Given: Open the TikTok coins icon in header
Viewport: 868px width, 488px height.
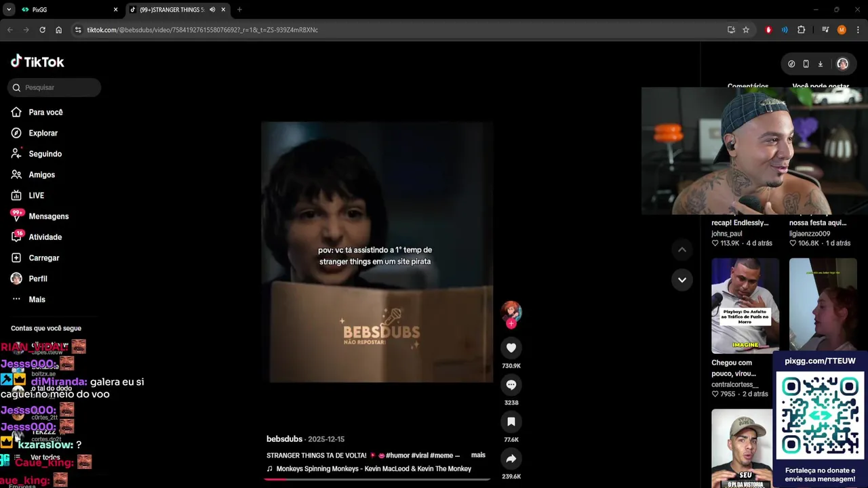Looking at the screenshot, I should point(791,64).
